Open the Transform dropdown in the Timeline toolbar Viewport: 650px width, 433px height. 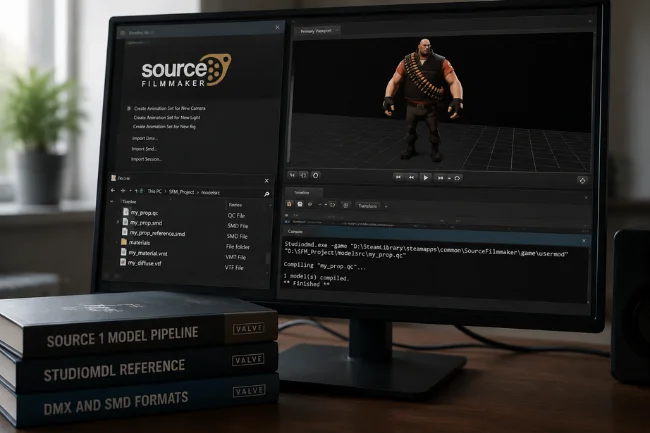coord(368,206)
